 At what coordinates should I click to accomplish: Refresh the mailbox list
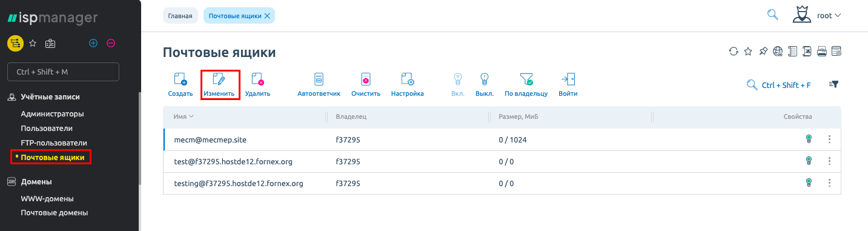(734, 52)
